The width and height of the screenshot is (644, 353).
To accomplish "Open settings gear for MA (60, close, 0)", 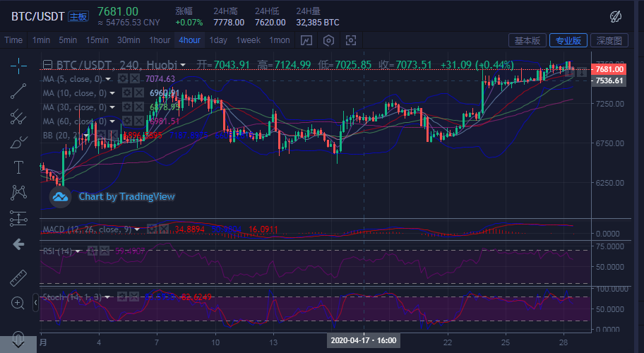I will 127,121.
